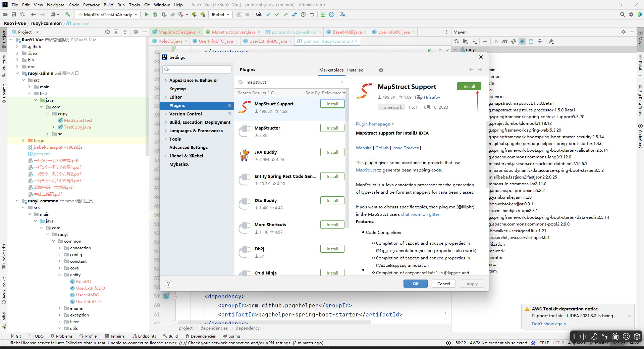Viewport: 644px width, 349px height.
Task: Update project from Git with blue arrow icon
Action: tap(268, 14)
